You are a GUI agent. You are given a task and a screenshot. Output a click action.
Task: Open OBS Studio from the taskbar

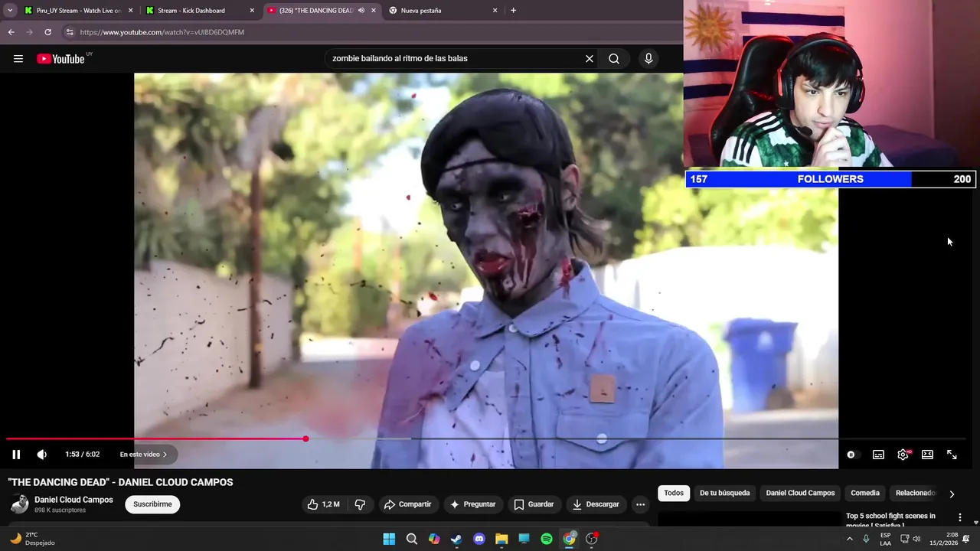pyautogui.click(x=592, y=539)
